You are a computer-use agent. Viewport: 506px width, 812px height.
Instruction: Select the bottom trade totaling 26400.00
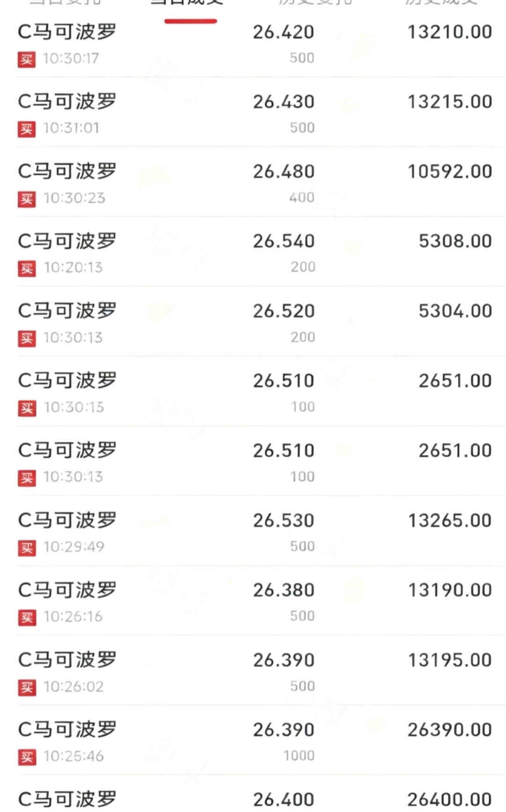point(253,794)
